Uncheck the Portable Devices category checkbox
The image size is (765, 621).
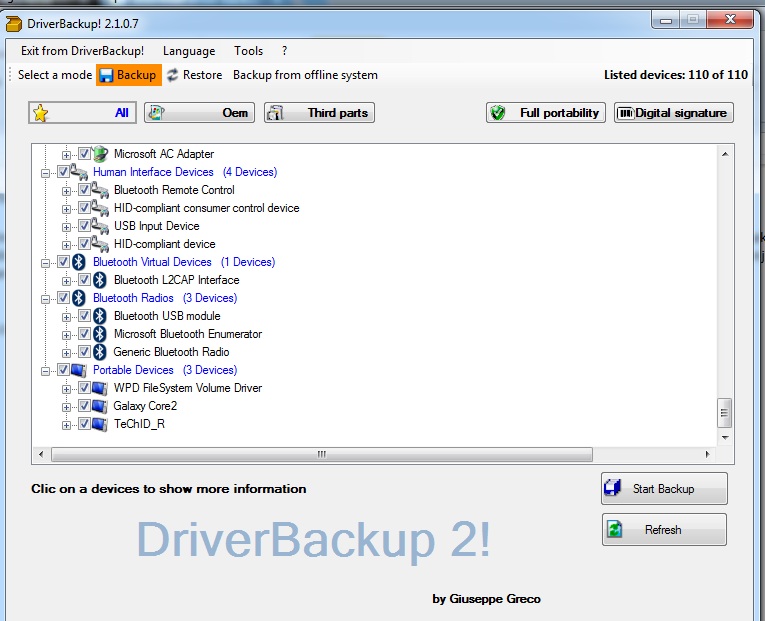63,370
